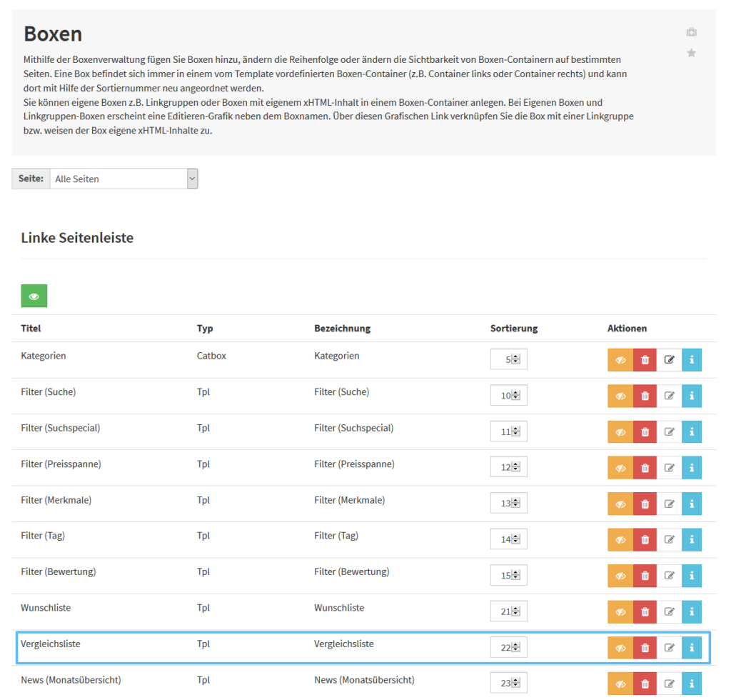Open the Seite dropdown showing Alle Seiten

tap(123, 179)
